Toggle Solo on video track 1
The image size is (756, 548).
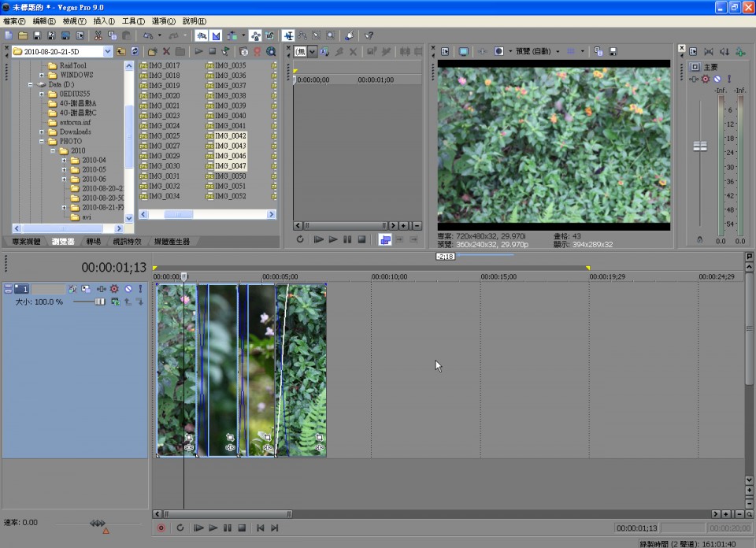click(140, 289)
